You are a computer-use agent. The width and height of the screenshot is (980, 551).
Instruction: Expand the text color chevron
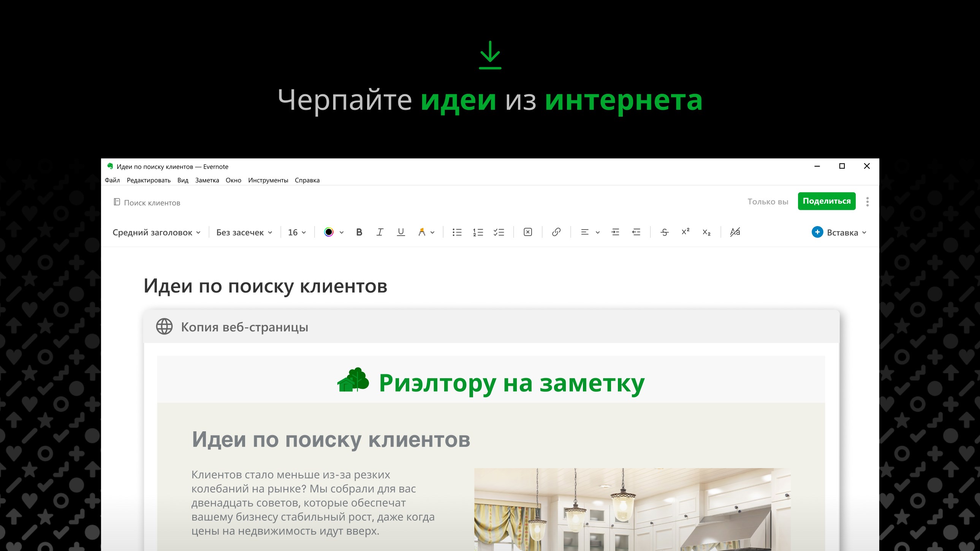342,233
